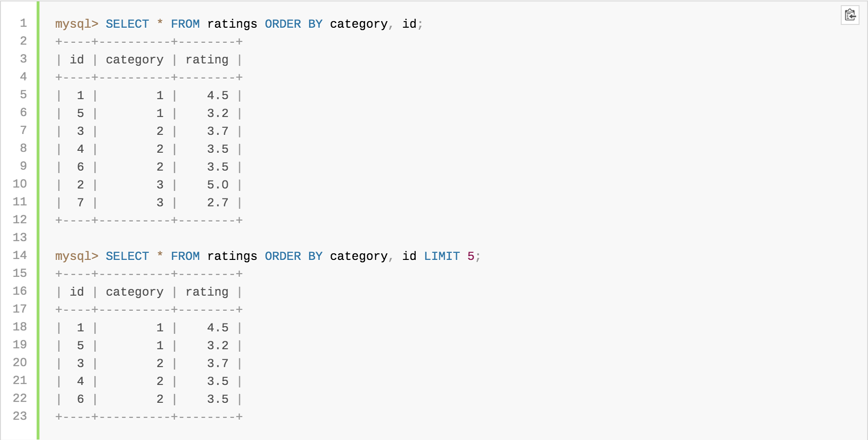Click the FROM keyword in second query
This screenshot has width=868, height=440.
click(x=185, y=256)
